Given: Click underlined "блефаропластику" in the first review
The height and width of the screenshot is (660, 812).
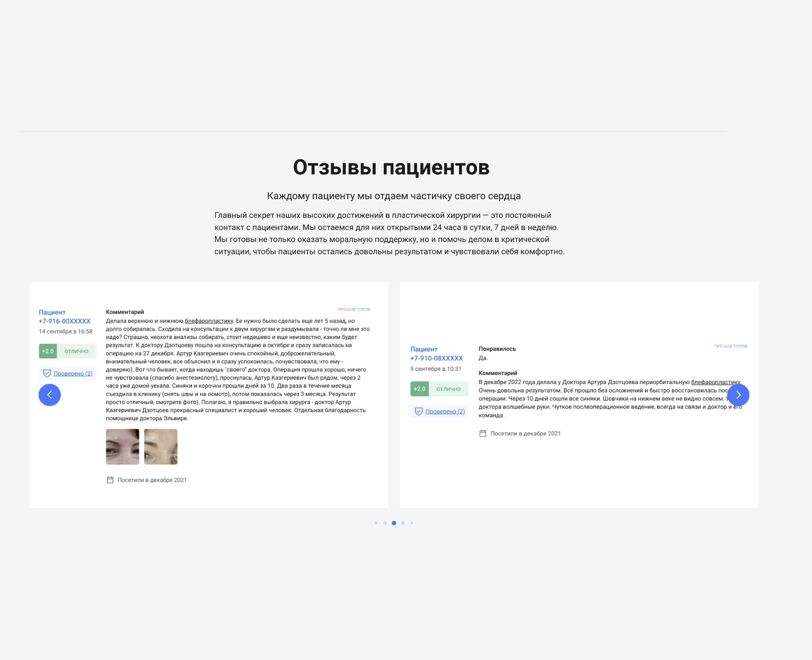Looking at the screenshot, I should pyautogui.click(x=209, y=321).
